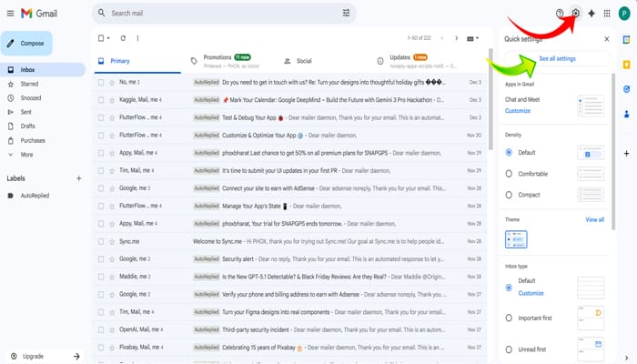Switch to the Primary tab
This screenshot has width=637, height=364.
point(137,61)
